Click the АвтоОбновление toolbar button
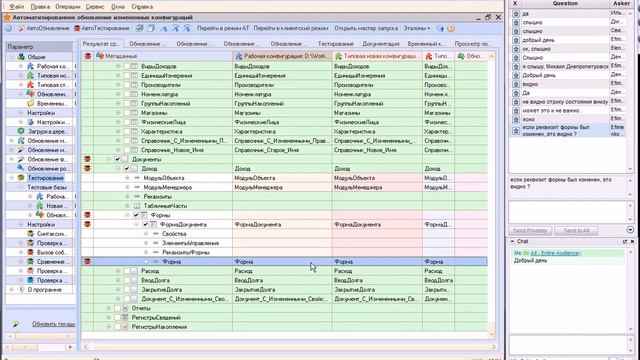 (44, 29)
